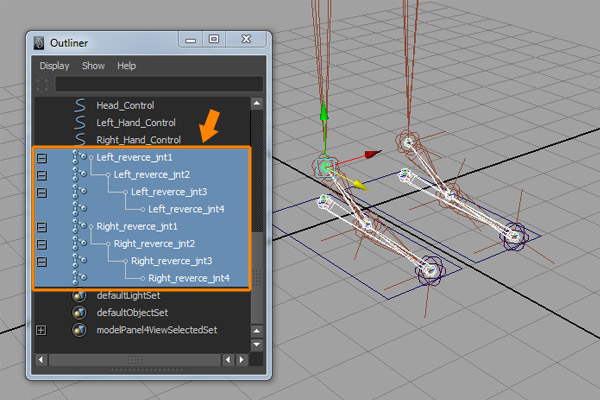Click the red X-axis move manipulator arrow
Image resolution: width=600 pixels, height=400 pixels.
coord(373,154)
